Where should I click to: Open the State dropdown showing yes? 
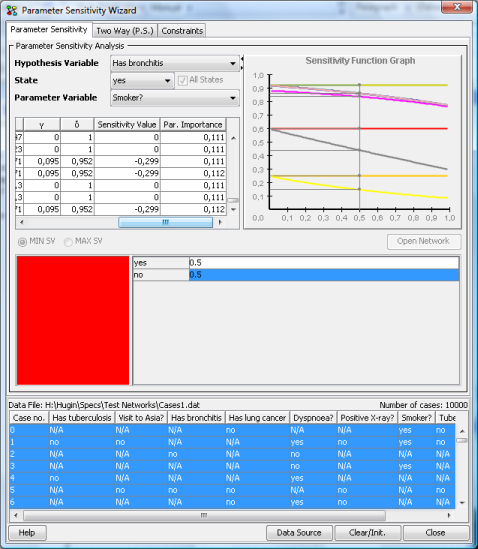[x=142, y=81]
